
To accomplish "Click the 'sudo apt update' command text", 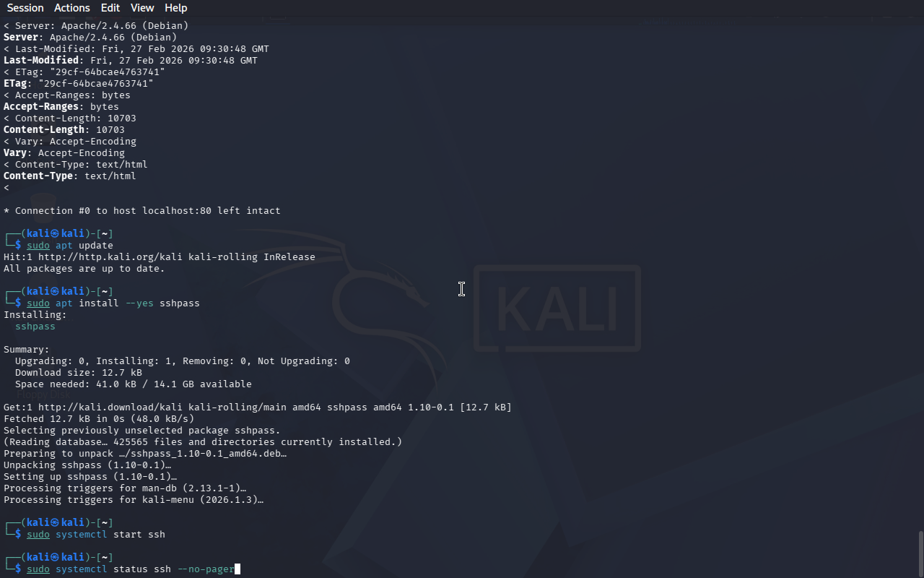I will tap(70, 246).
